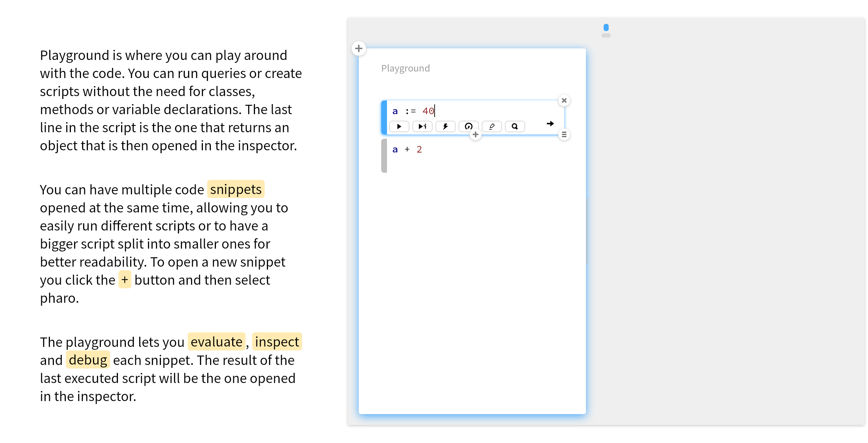Click the highlighted word 'inspect'
This screenshot has height=443, width=868.
pyautogui.click(x=277, y=342)
